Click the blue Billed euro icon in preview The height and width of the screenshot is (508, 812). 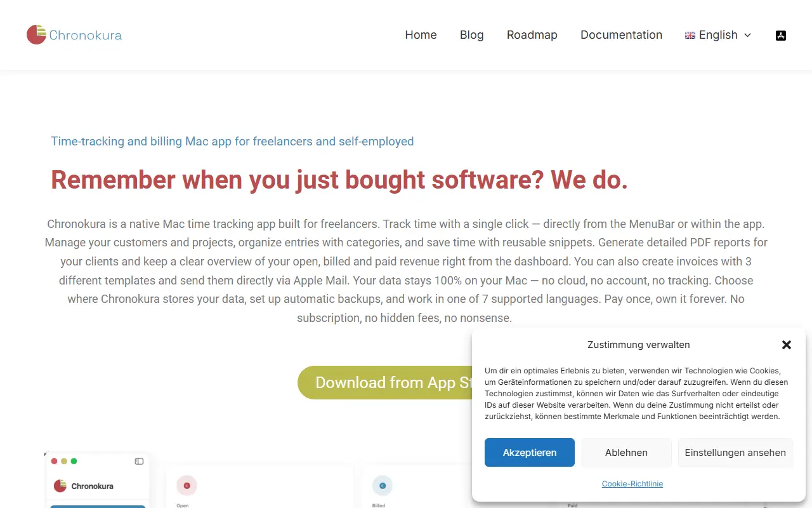click(383, 486)
